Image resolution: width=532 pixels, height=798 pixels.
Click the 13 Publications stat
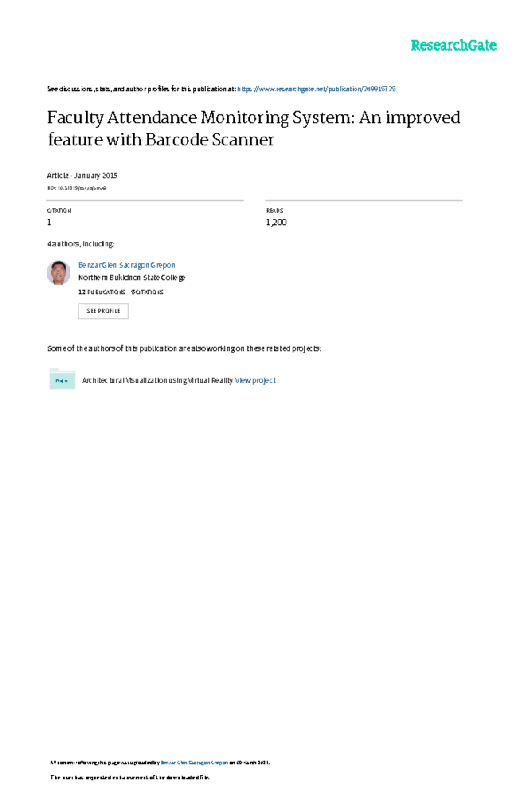102,292
